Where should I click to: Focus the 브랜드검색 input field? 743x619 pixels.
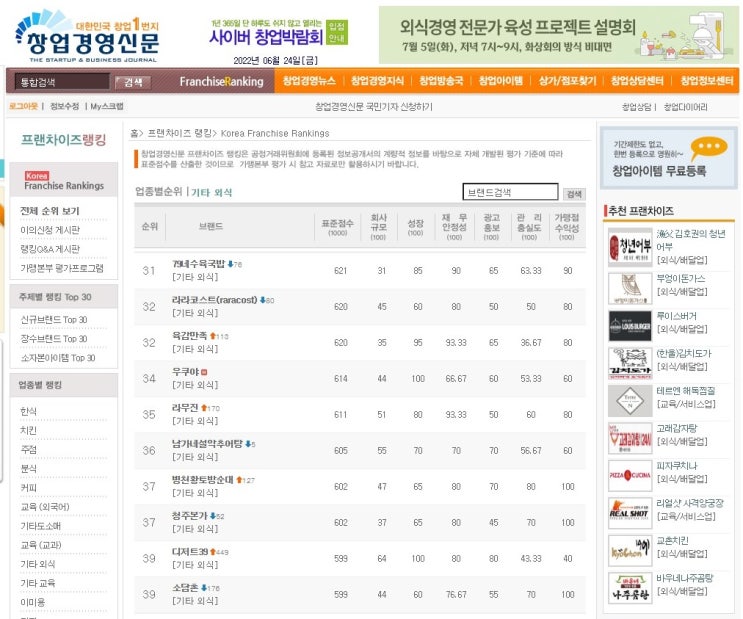pos(510,192)
